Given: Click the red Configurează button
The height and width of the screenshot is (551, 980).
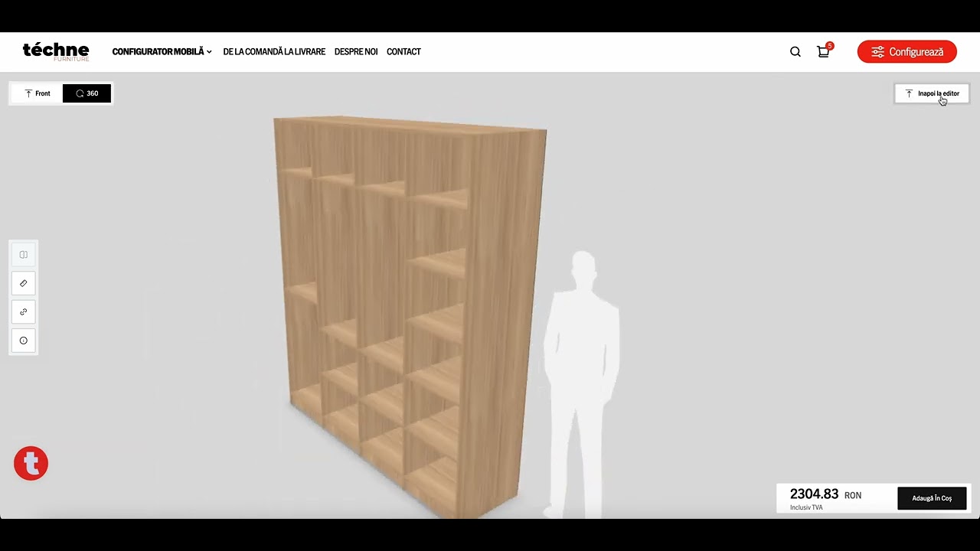Looking at the screenshot, I should pos(907,52).
